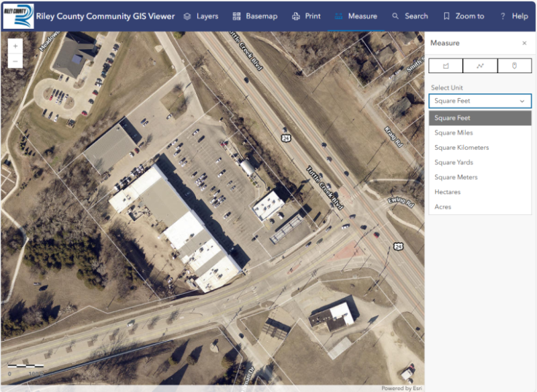Click the Layers stack icon
Viewport: 537px width, 392px height.
[x=187, y=16]
